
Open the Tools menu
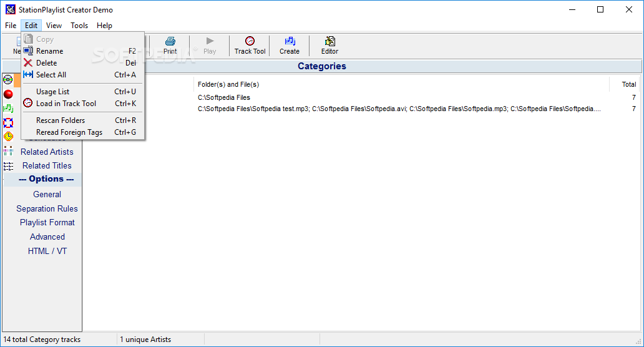(79, 26)
